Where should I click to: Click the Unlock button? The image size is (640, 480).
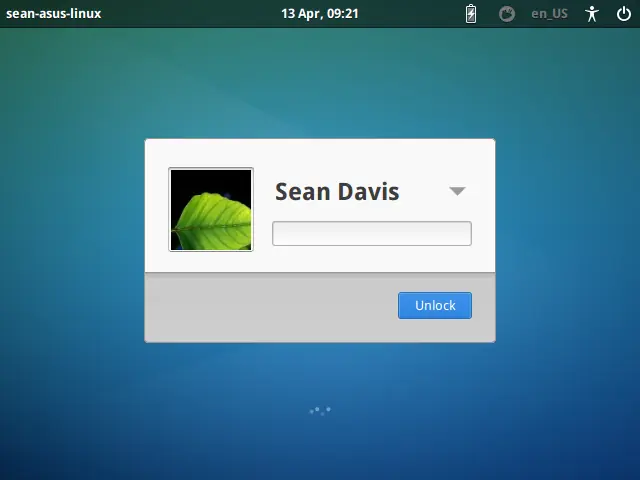click(435, 305)
